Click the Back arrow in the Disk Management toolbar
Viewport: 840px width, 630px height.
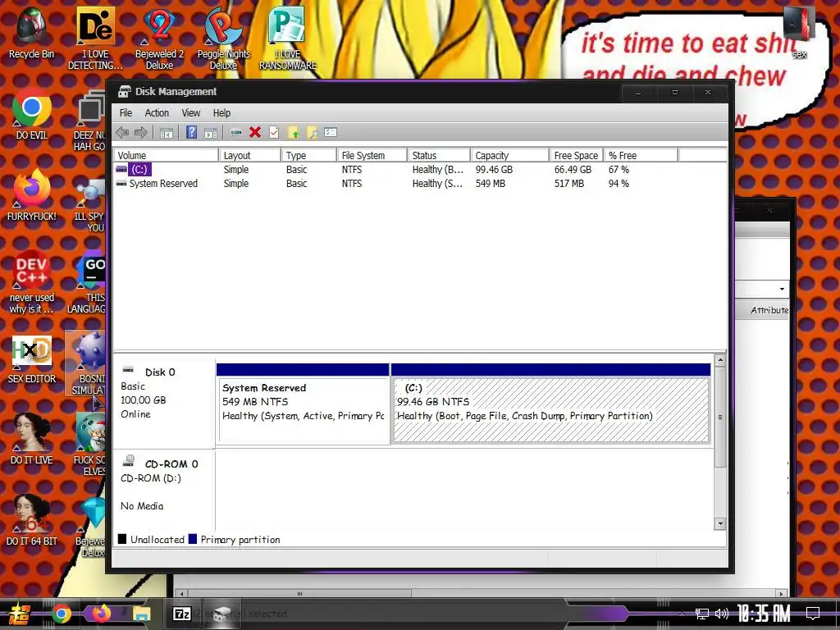[x=122, y=132]
